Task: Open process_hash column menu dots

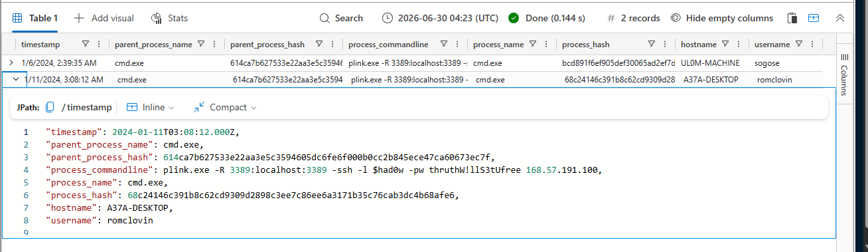Action: click(664, 45)
